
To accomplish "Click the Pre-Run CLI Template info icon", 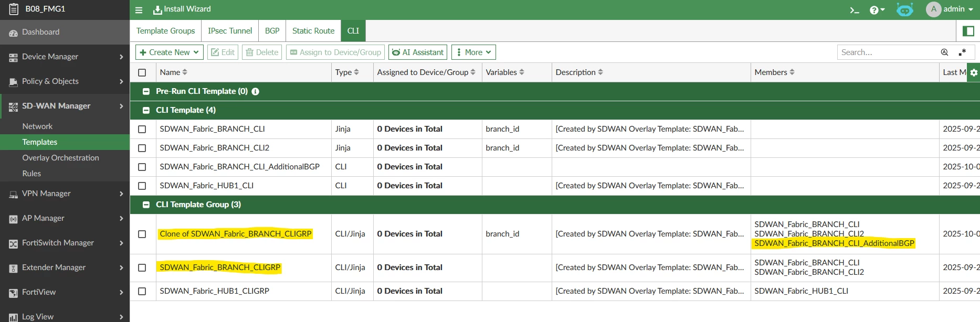I will (x=255, y=91).
